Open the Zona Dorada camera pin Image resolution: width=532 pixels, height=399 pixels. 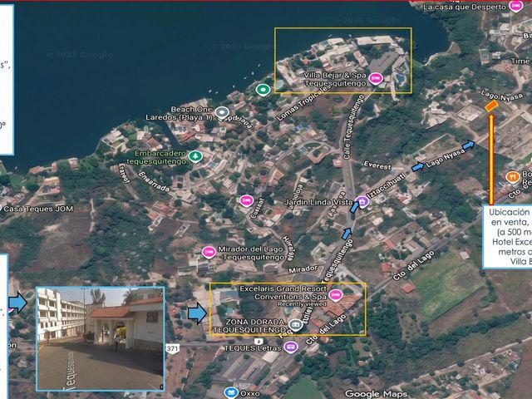click(296, 325)
